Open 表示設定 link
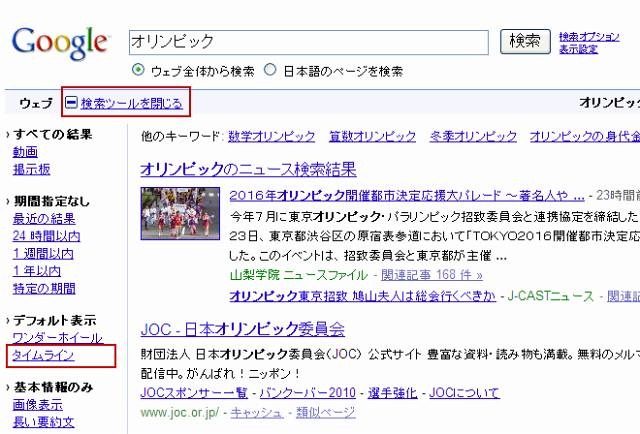640x434 pixels. [578, 49]
